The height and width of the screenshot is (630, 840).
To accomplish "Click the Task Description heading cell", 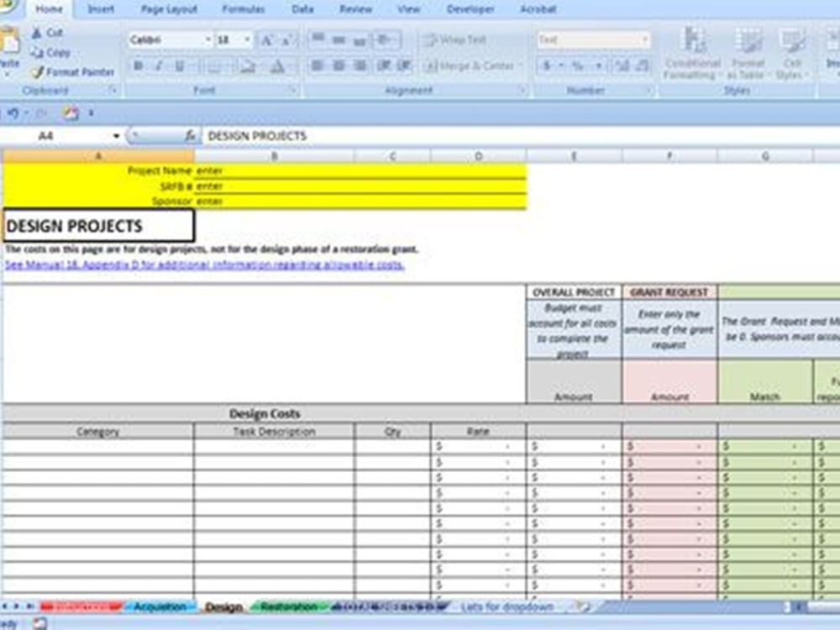I will (x=274, y=432).
